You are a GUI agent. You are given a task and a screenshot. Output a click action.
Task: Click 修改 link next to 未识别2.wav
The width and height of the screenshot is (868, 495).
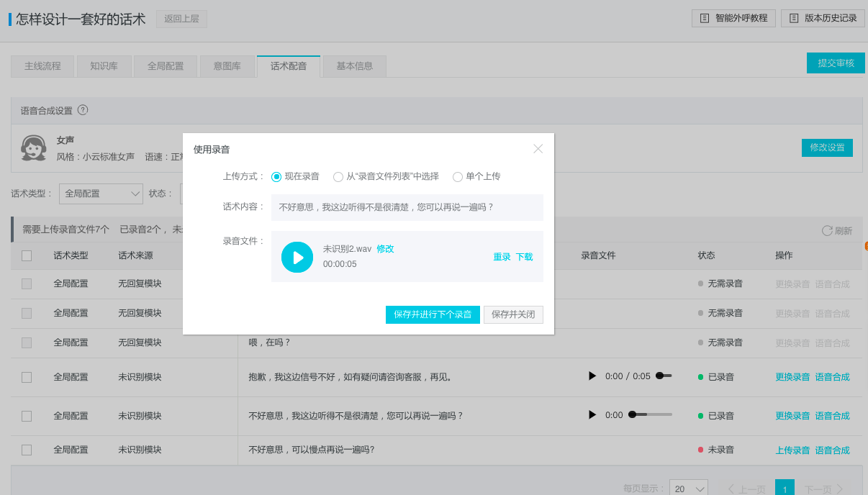385,249
